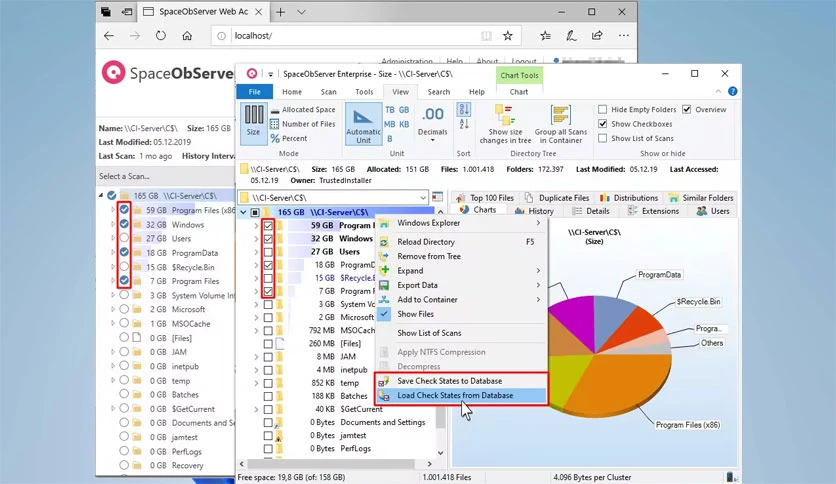Set the unit to TB
This screenshot has width=836, height=484.
[390, 110]
